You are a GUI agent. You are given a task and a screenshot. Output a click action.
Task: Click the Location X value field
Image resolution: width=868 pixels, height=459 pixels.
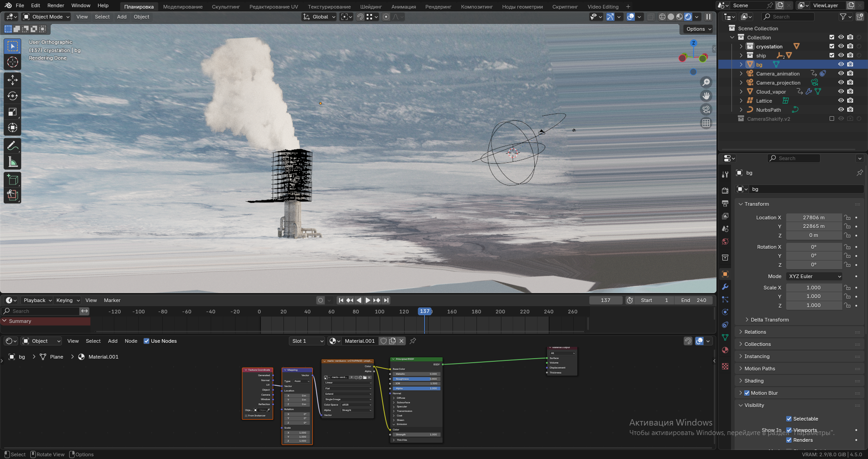coord(813,218)
